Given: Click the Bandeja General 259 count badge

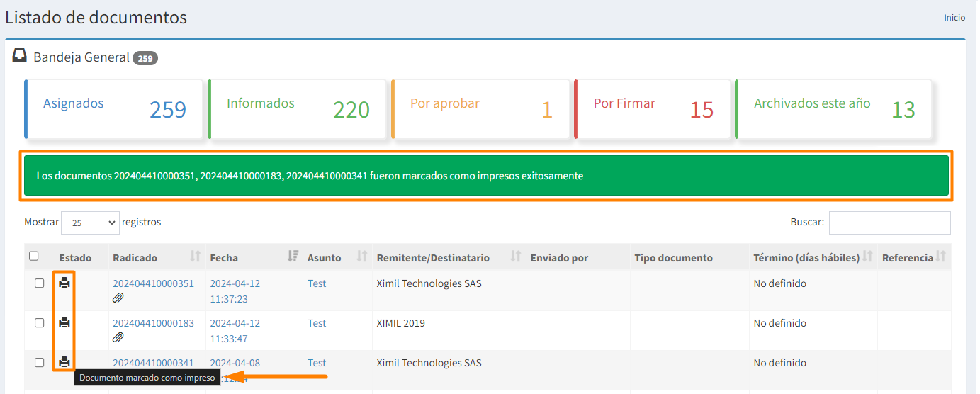Looking at the screenshot, I should point(145,58).
